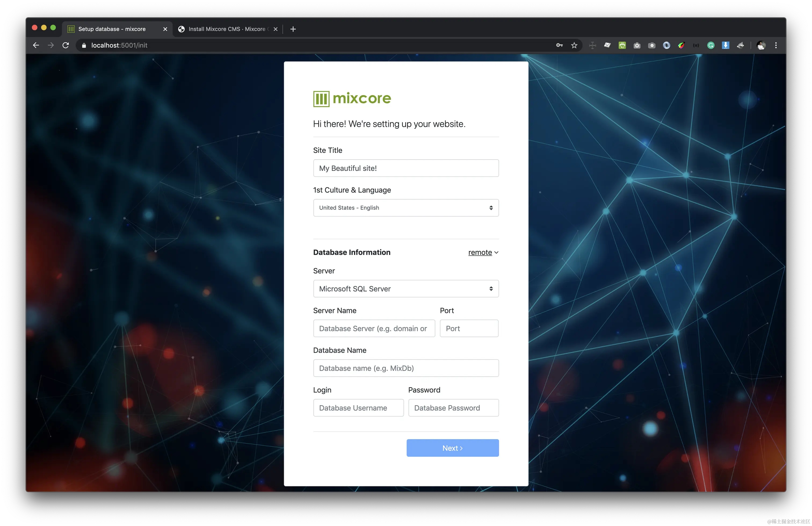Open the 1st Culture & Language dropdown
The image size is (812, 526).
(x=406, y=208)
